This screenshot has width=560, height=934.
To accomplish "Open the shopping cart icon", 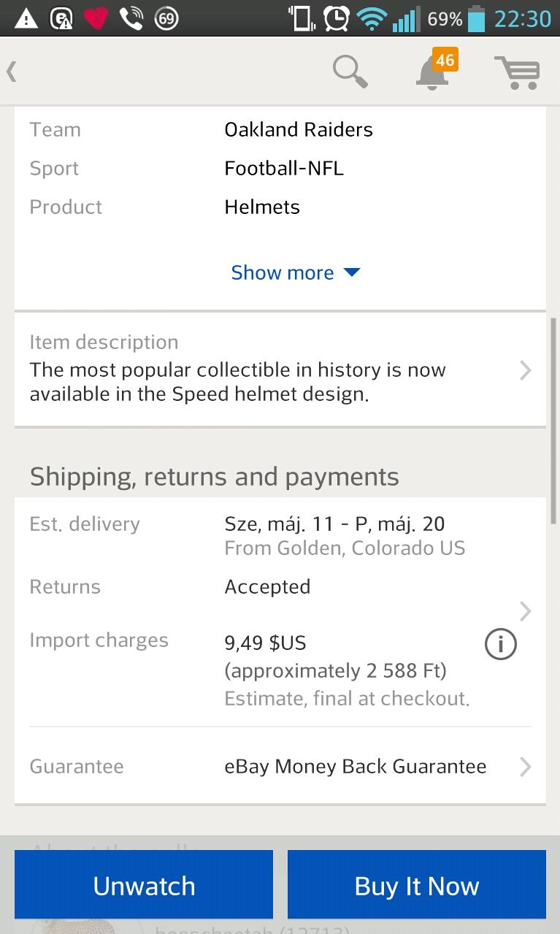I will point(517,72).
